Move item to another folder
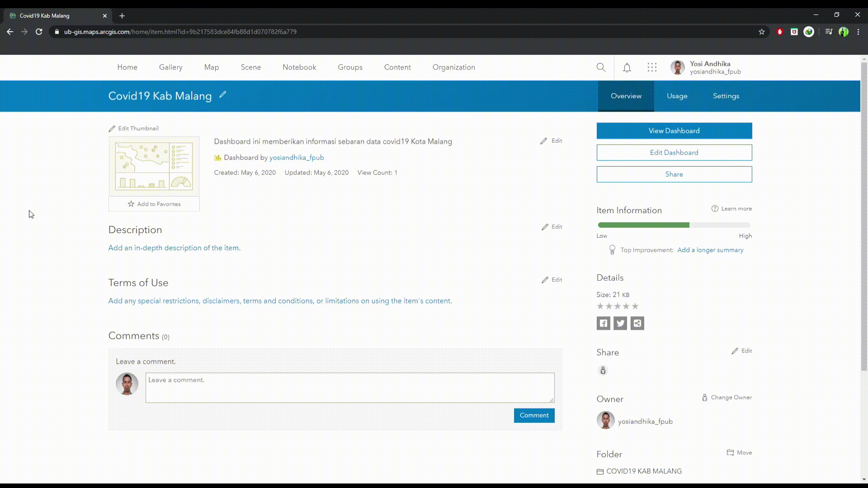This screenshot has height=488, width=868. (739, 453)
